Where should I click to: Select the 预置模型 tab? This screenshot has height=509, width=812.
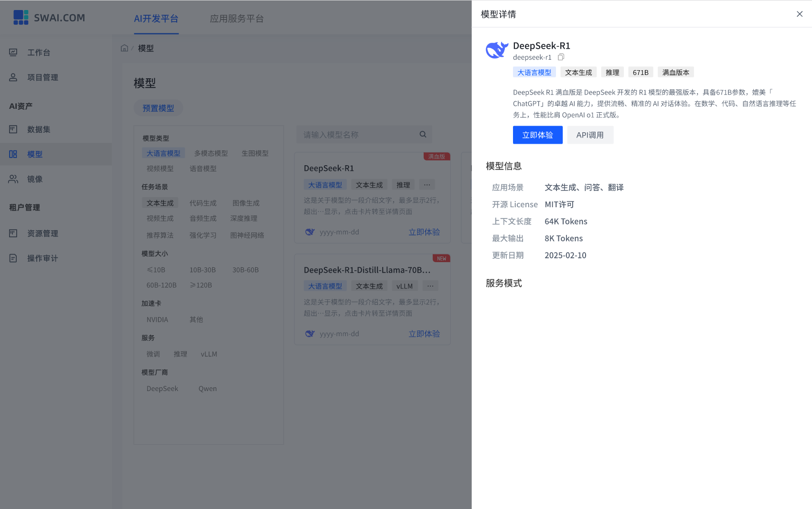click(159, 108)
